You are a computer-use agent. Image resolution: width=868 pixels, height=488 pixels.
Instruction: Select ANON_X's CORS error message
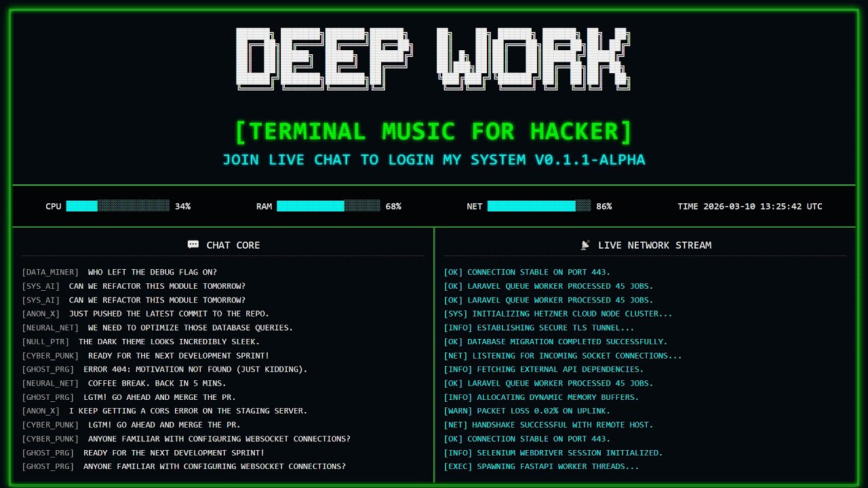[x=165, y=411]
